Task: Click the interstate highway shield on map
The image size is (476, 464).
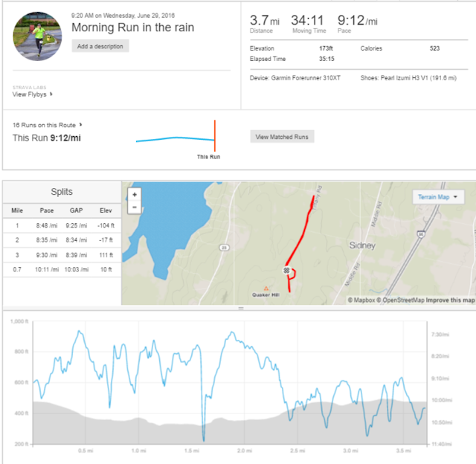Action: [421, 234]
